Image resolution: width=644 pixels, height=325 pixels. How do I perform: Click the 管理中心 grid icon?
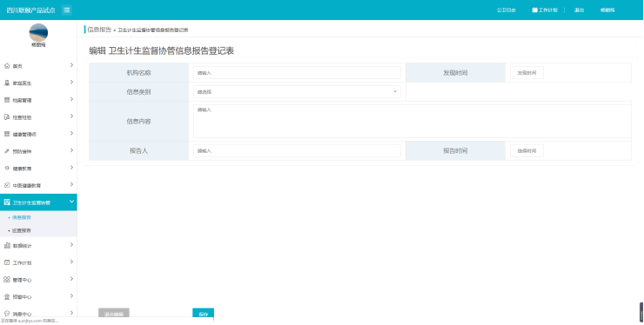point(7,280)
